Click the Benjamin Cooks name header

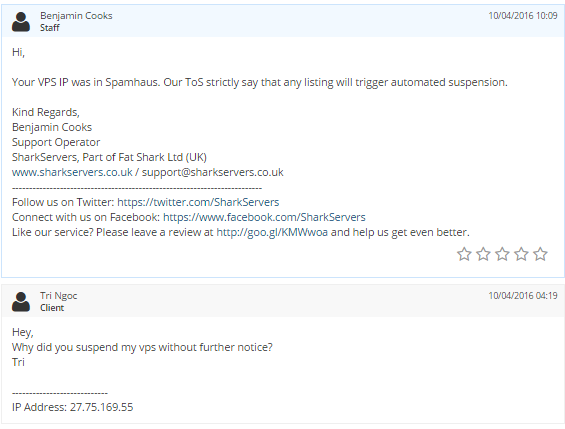76,16
